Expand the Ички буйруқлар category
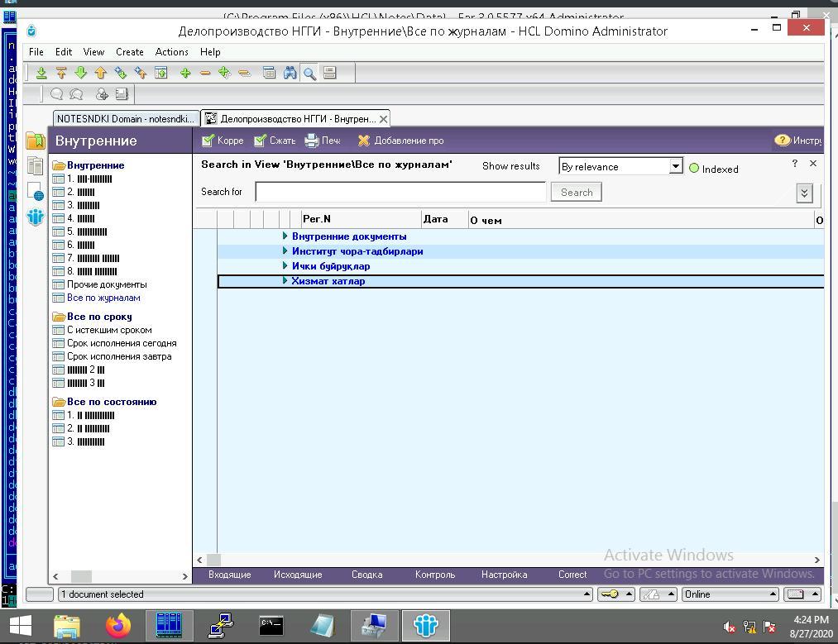The image size is (838, 644). point(285,266)
